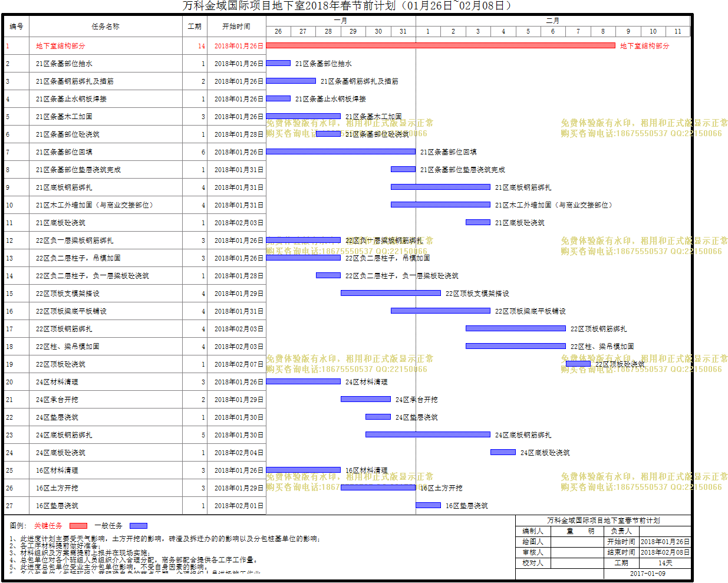Viewport: 728px width, 583px height.
Task: Click the 开始时间 column header in the table
Action: (236, 27)
